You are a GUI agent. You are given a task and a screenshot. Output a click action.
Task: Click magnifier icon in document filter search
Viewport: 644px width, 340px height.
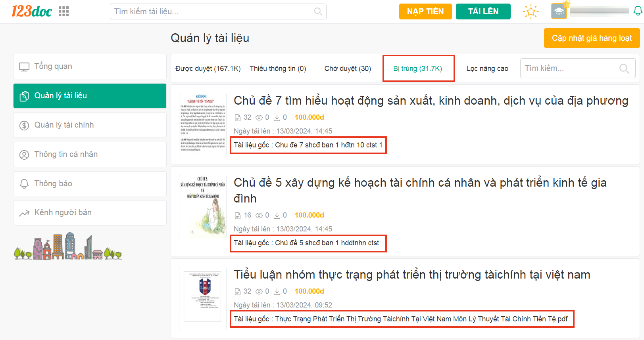click(624, 69)
